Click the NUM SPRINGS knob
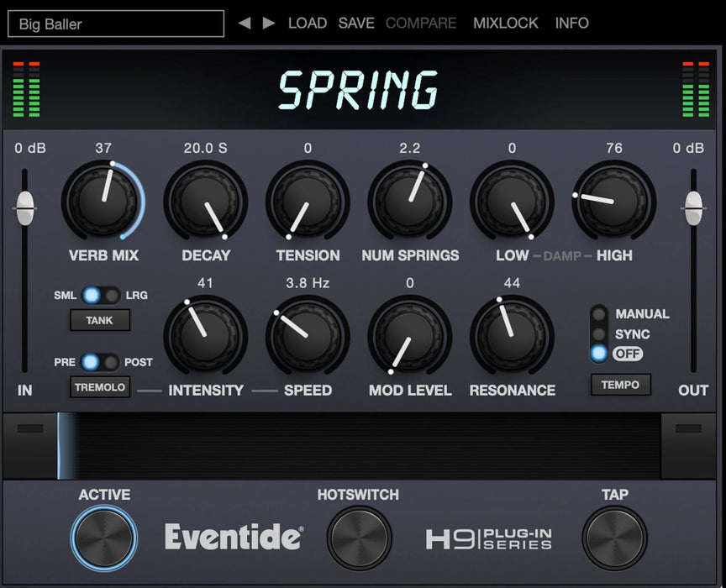The height and width of the screenshot is (588, 726). [x=410, y=201]
